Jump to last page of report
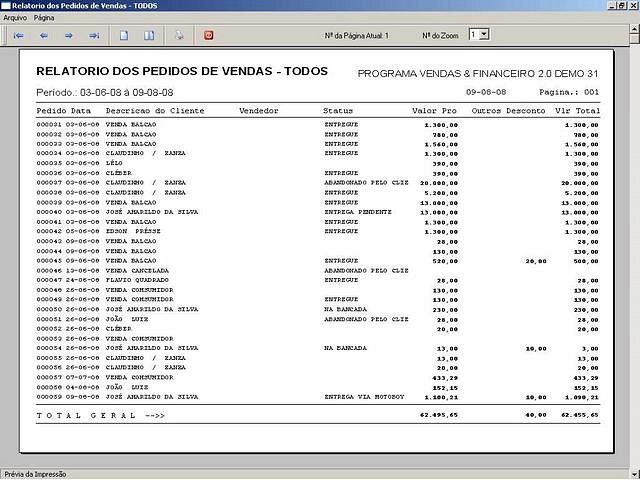 [94, 35]
